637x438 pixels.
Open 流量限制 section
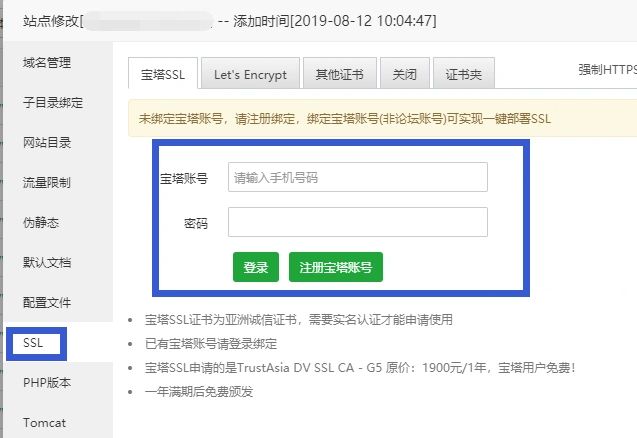click(x=47, y=183)
